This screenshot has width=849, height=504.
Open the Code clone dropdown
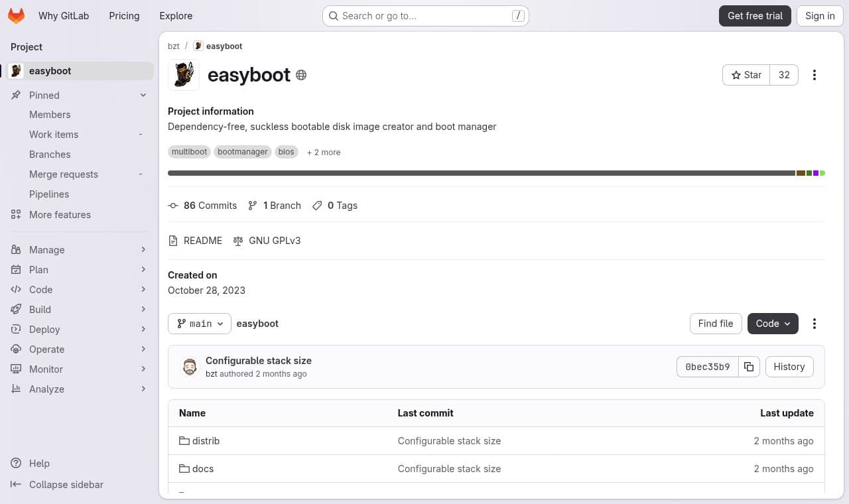(x=773, y=324)
